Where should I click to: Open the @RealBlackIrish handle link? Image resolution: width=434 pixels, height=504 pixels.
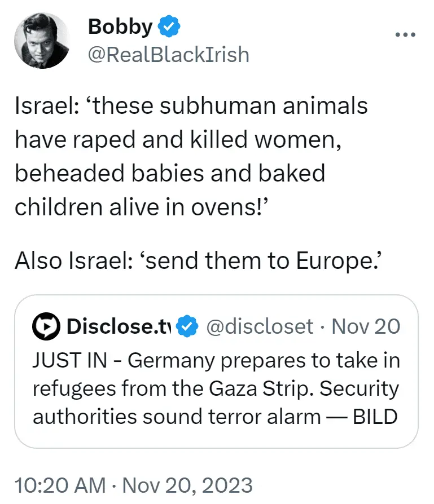click(x=168, y=55)
